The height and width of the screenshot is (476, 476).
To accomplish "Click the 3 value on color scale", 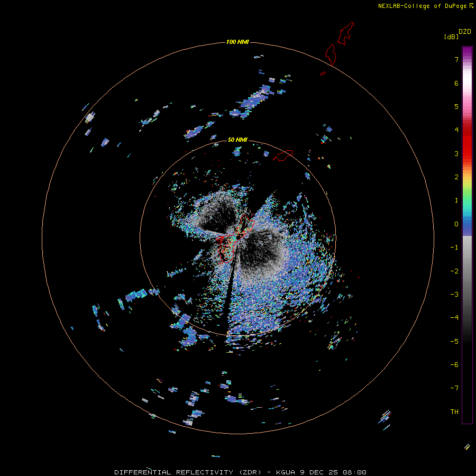I will pyautogui.click(x=456, y=153).
